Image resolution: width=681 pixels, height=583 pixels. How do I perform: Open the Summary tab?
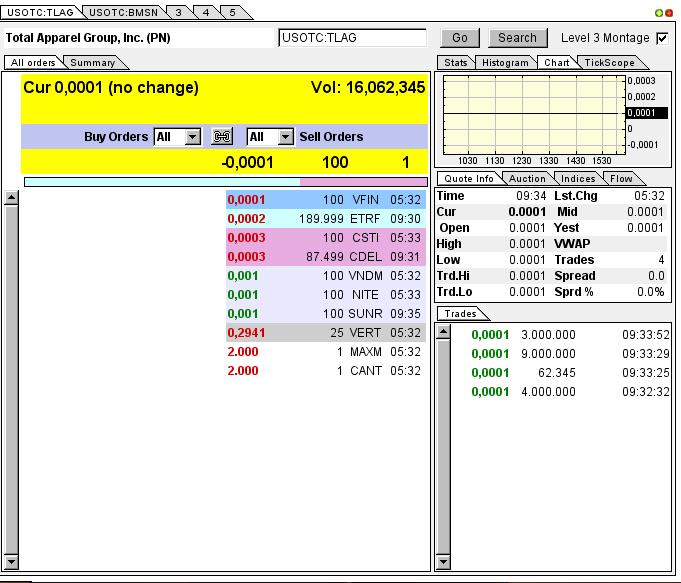[92, 63]
